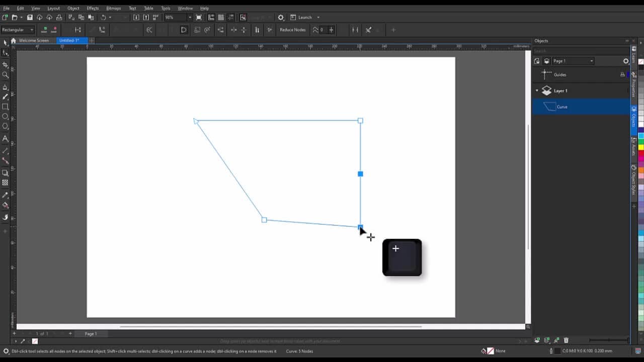Viewport: 644px width, 362px height.
Task: Click the Page 1 tab at bottom
Action: point(91,334)
